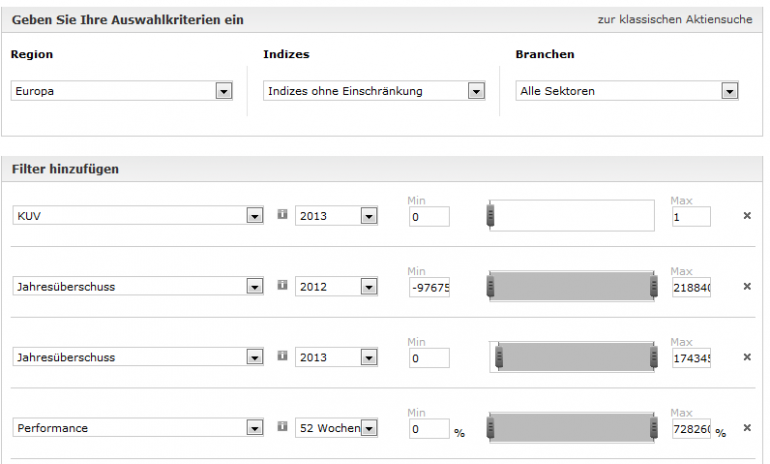Open the Alle Sektoren dropdown
Screen dimensions: 770x464
tap(729, 91)
